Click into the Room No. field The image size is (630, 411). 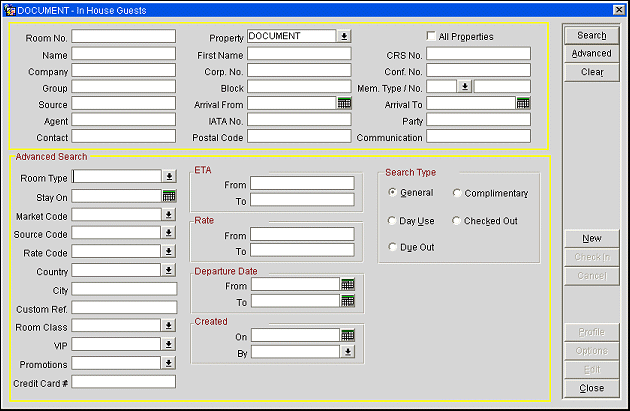pyautogui.click(x=123, y=37)
